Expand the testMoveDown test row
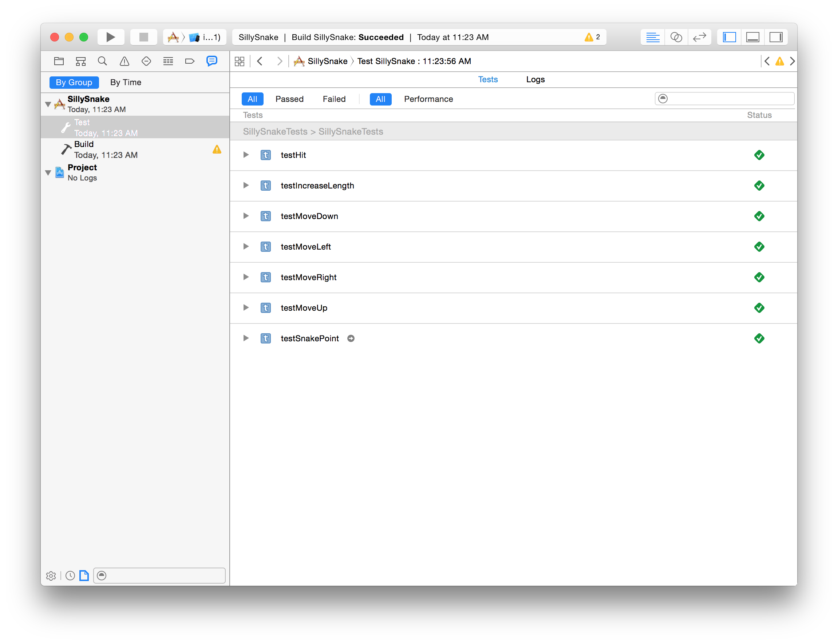The width and height of the screenshot is (838, 644). pyautogui.click(x=246, y=216)
